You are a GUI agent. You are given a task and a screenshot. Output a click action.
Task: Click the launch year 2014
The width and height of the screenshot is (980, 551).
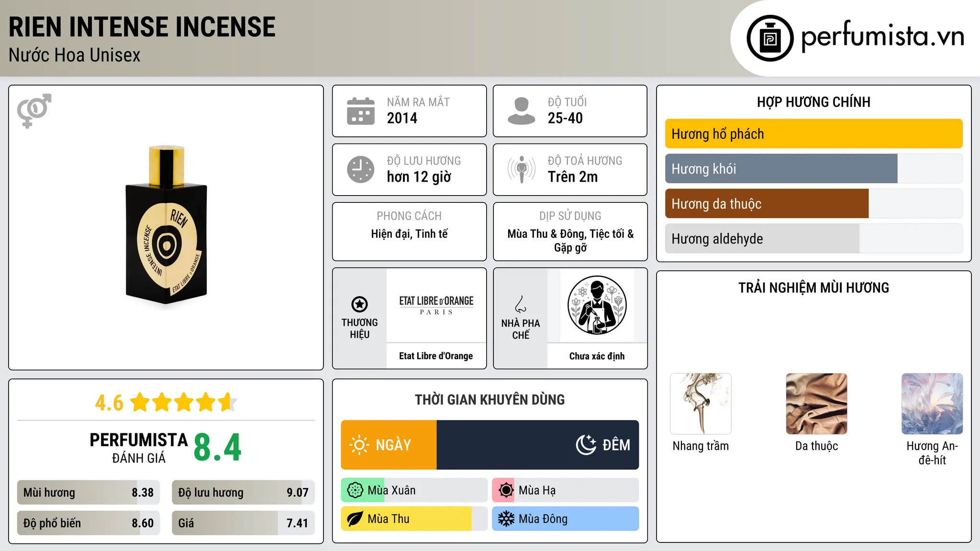(x=402, y=118)
